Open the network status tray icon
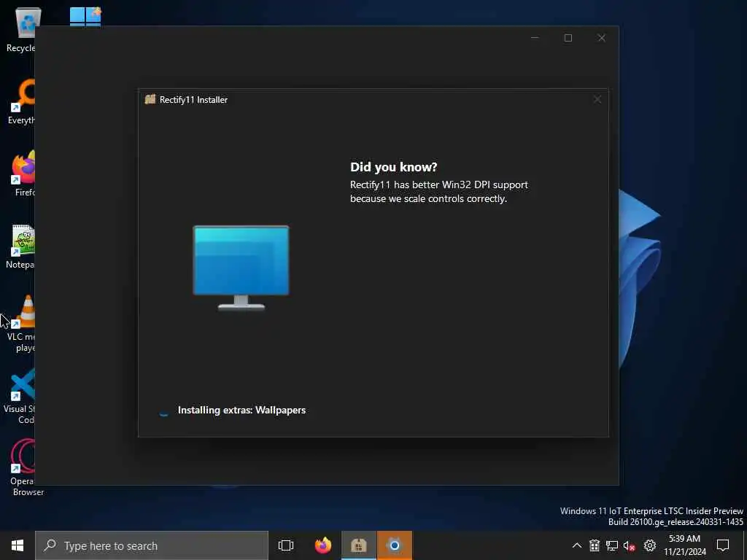This screenshot has height=560, width=747. click(x=612, y=545)
